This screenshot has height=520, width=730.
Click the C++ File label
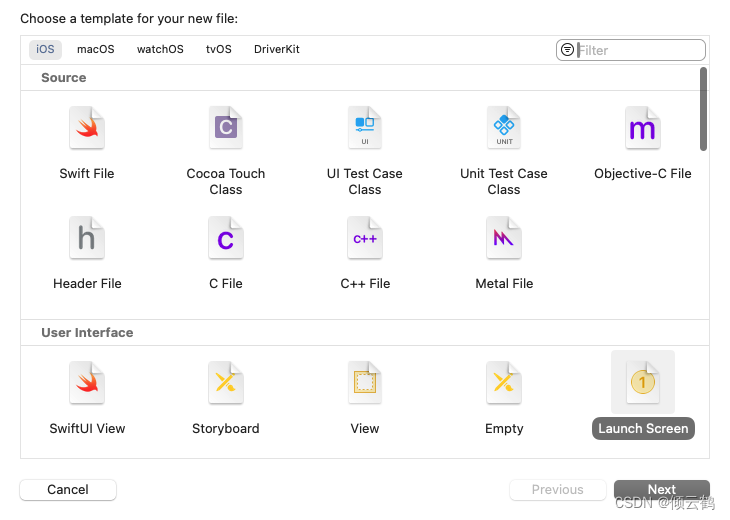[x=365, y=284]
